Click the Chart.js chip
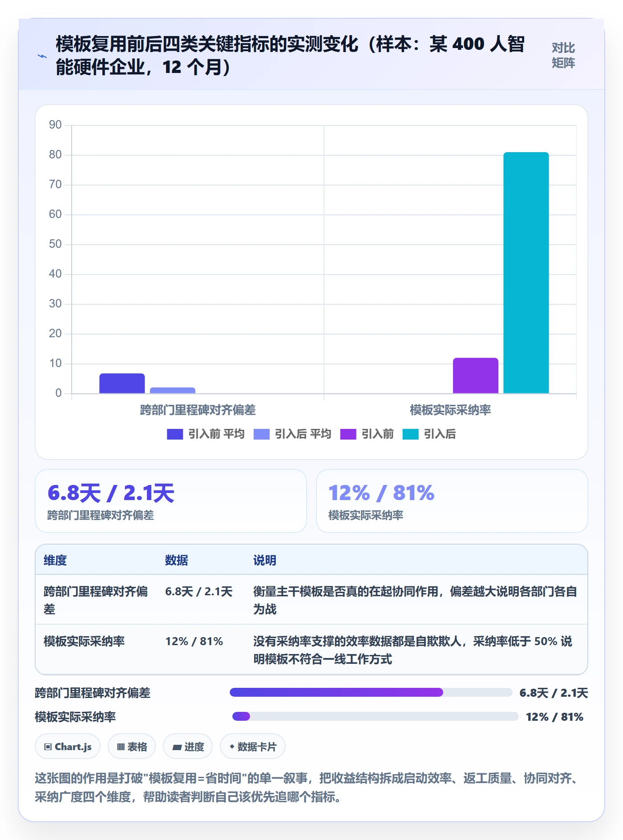623x840 pixels. pyautogui.click(x=68, y=747)
